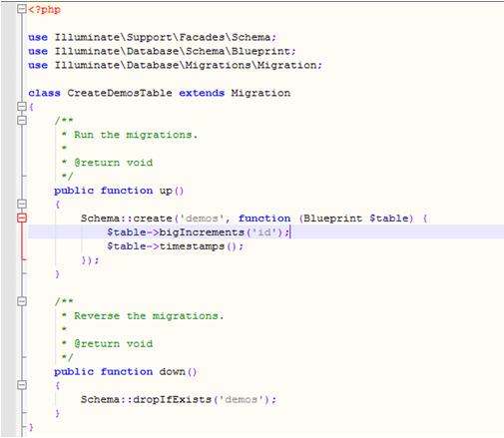Click the word CreateDemosTable in class declaration
The width and height of the screenshot is (504, 438).
(120, 93)
